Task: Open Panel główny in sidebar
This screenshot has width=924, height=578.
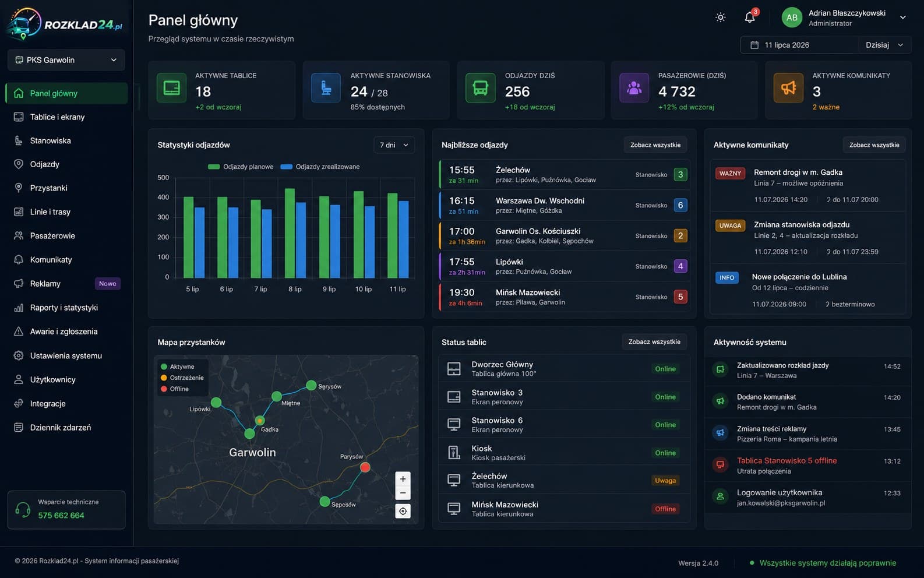Action: [x=66, y=93]
